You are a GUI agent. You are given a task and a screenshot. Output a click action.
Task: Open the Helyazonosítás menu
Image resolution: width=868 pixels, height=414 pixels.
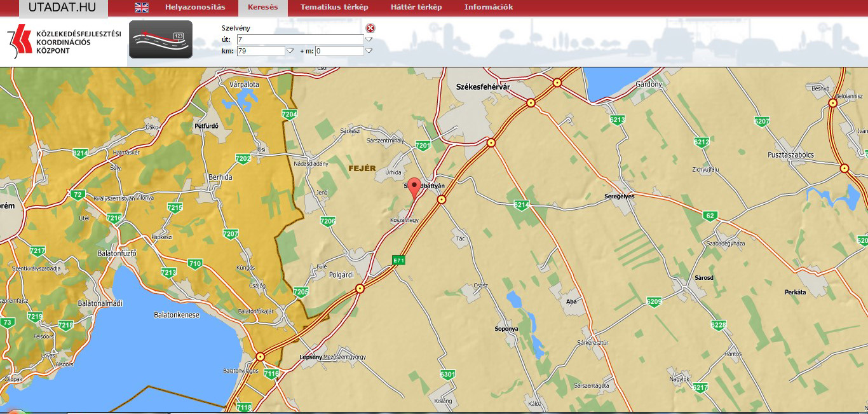tap(195, 8)
